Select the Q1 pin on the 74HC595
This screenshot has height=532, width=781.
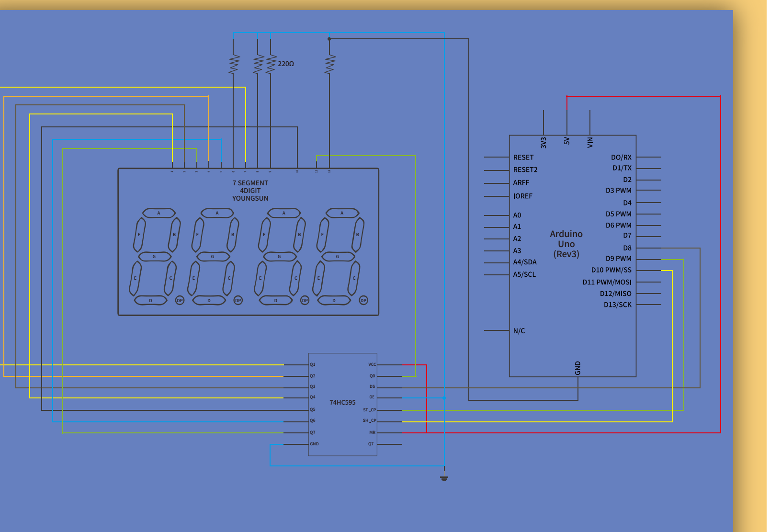click(313, 365)
